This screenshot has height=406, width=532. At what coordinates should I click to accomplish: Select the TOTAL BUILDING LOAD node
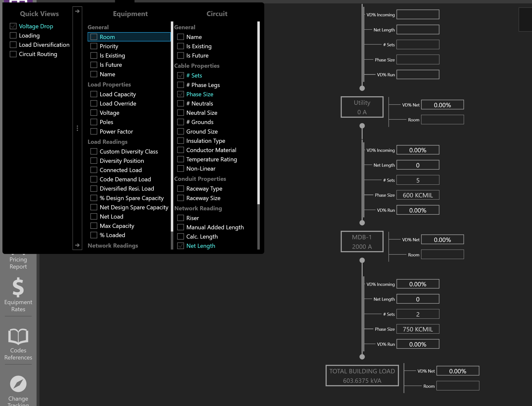362,375
